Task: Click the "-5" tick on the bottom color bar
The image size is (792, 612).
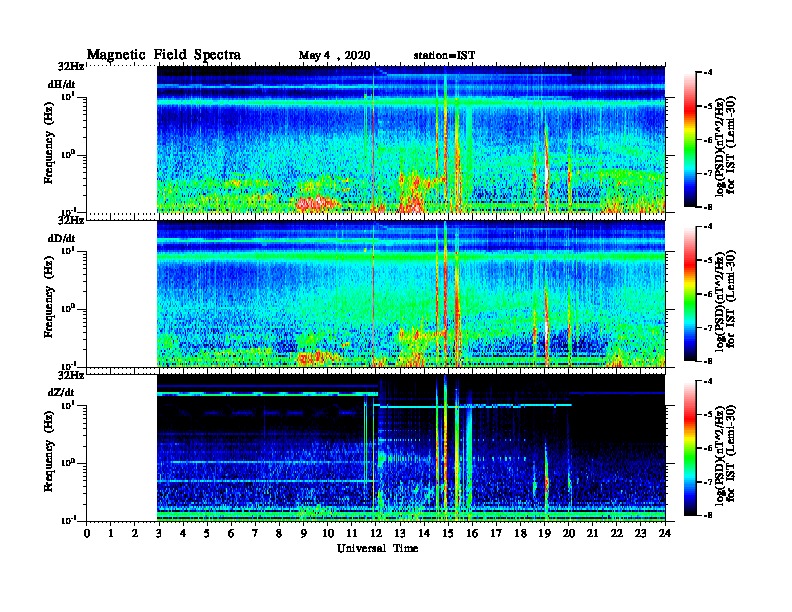Action: pyautogui.click(x=707, y=415)
